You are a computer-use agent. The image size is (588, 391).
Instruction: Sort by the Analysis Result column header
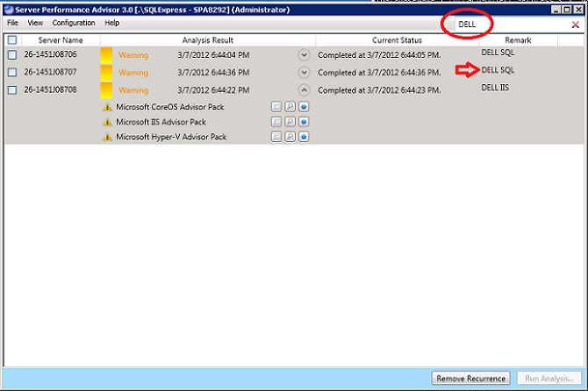[x=208, y=40]
